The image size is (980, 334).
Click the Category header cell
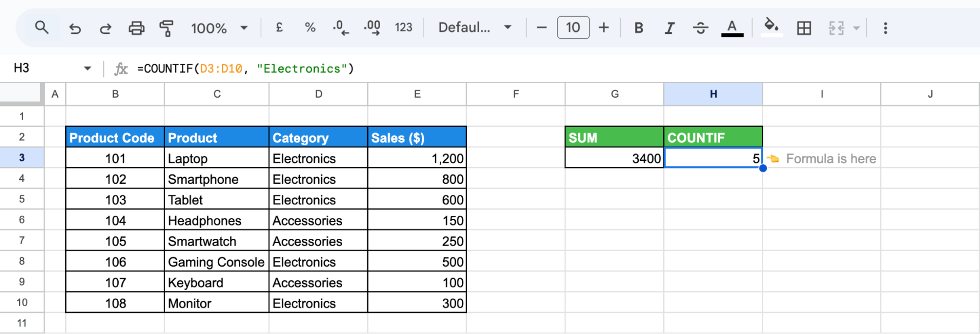click(x=319, y=137)
